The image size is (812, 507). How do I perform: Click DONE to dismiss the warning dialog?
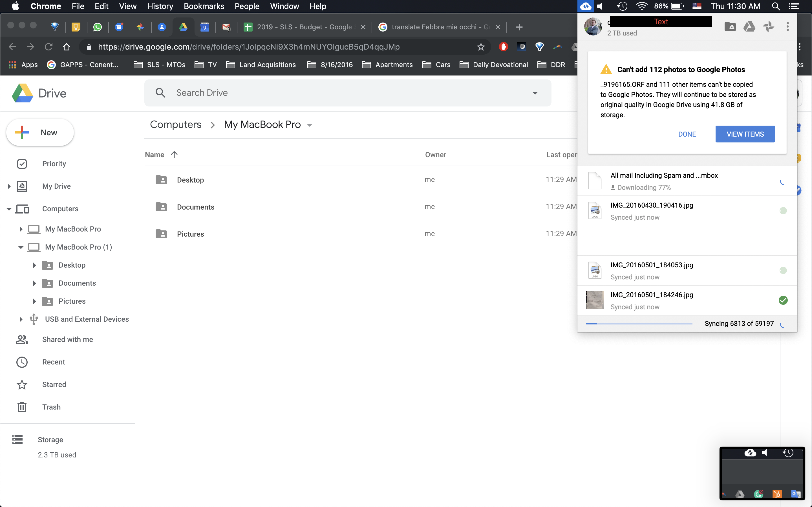(687, 134)
